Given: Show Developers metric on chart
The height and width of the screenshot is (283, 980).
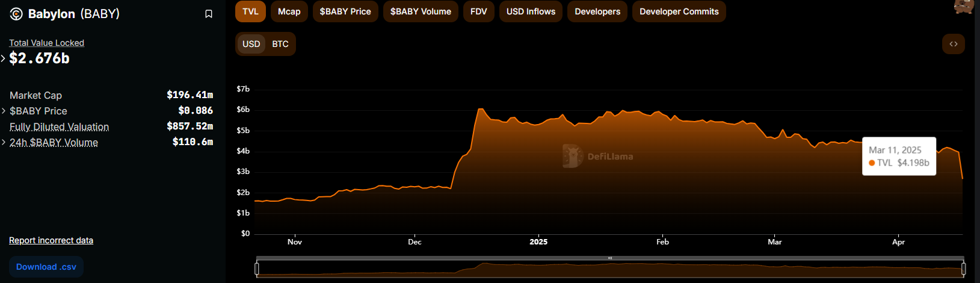Looking at the screenshot, I should tap(597, 11).
